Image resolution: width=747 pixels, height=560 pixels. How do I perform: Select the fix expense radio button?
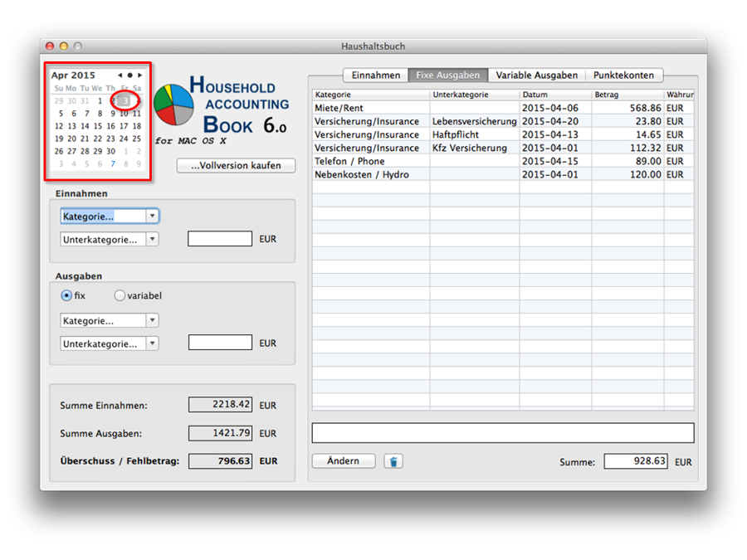66,295
